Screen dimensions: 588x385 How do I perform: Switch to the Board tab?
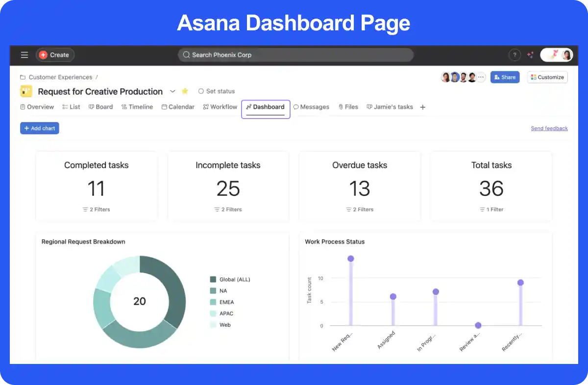click(100, 107)
